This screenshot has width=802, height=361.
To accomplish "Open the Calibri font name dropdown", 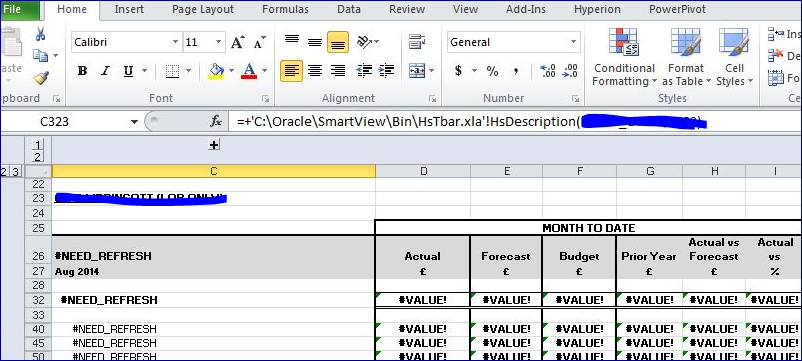I will pyautogui.click(x=175, y=42).
